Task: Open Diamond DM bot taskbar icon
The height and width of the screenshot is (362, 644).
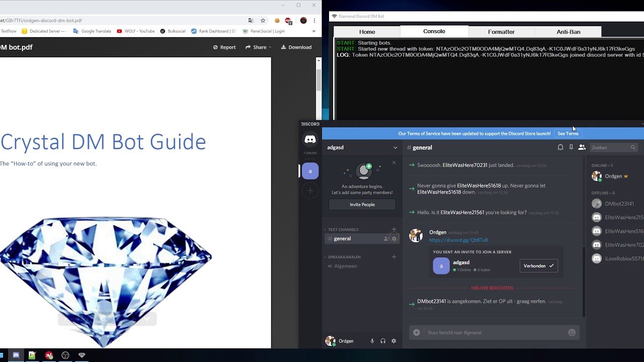Action: (82, 355)
